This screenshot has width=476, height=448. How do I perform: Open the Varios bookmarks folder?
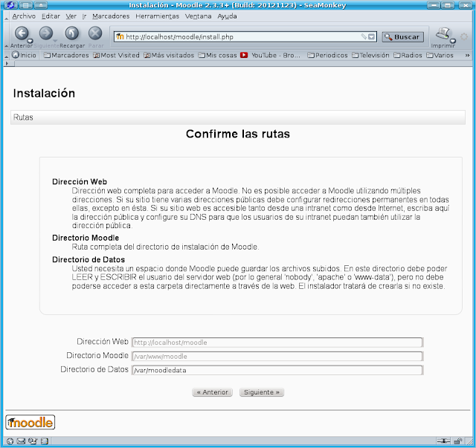440,55
